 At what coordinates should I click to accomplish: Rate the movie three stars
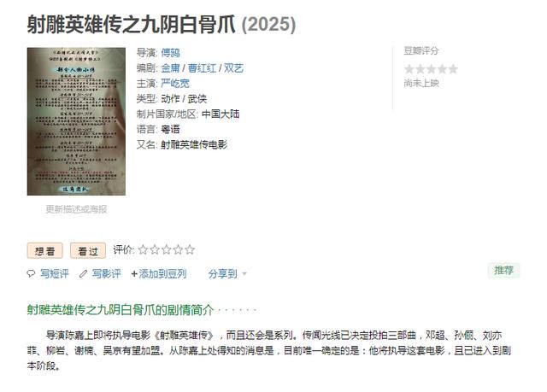point(167,249)
